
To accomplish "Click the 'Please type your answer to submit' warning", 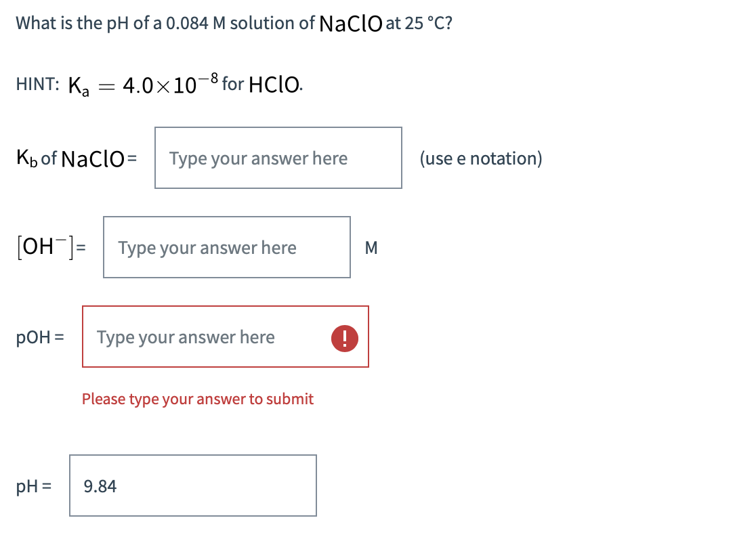I will tap(198, 399).
